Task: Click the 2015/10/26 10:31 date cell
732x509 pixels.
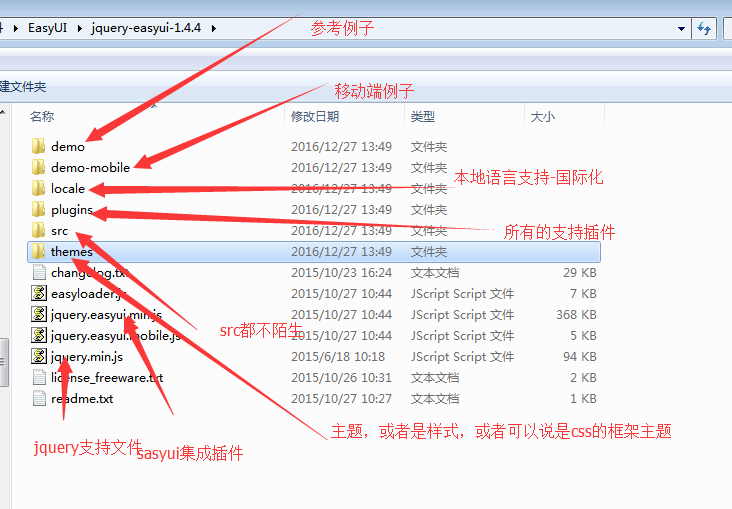Action: 341,378
